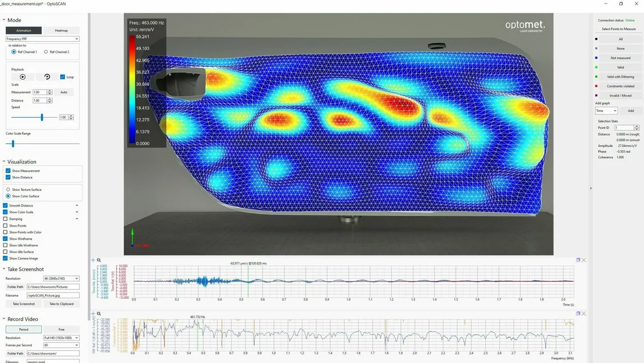Expand the collapsed right panel arrow

coord(591,188)
